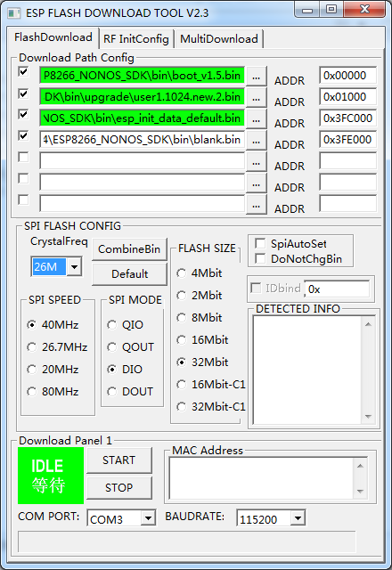Click the START download button

(118, 460)
